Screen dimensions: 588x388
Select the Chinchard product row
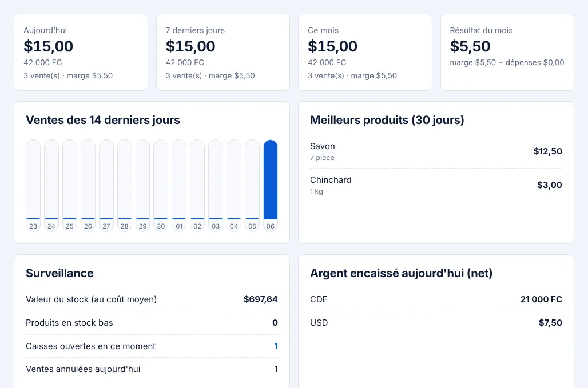pos(436,185)
